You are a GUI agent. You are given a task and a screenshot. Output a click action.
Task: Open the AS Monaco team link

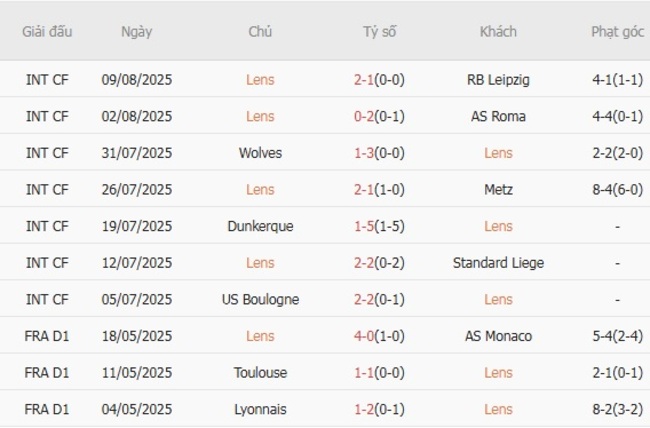point(498,337)
